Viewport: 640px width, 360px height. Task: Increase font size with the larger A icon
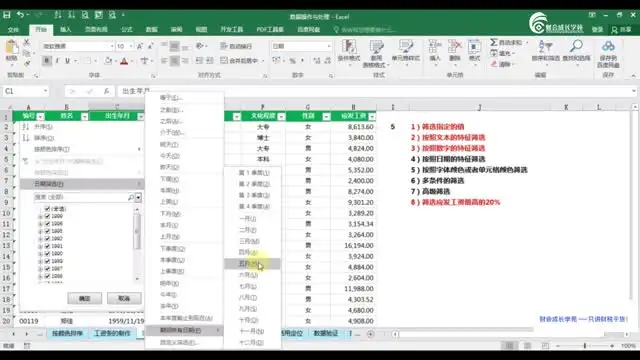pyautogui.click(x=140, y=46)
